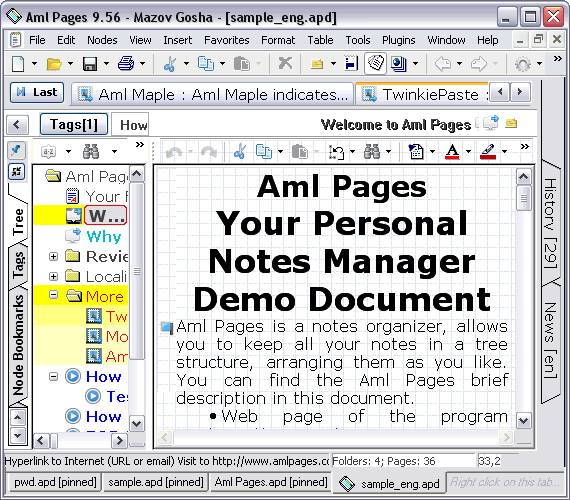Toggle the pin icon beside the tree panel

tap(16, 150)
